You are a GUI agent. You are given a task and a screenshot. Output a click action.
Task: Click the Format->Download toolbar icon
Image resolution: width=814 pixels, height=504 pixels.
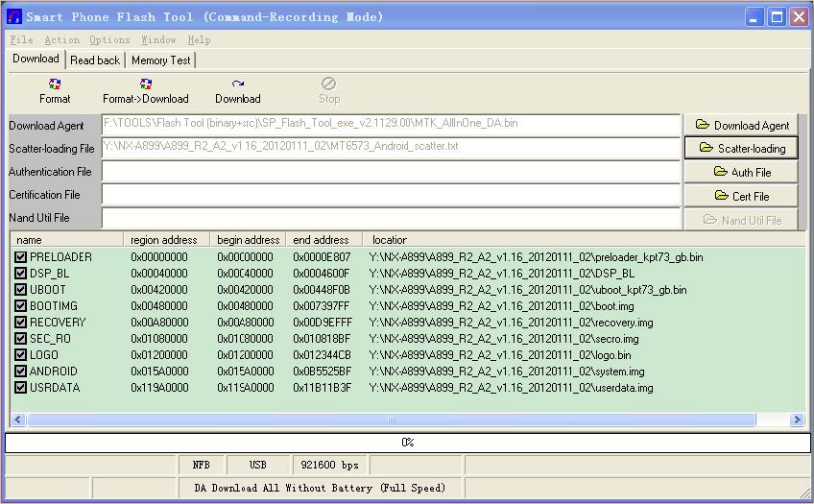146,84
